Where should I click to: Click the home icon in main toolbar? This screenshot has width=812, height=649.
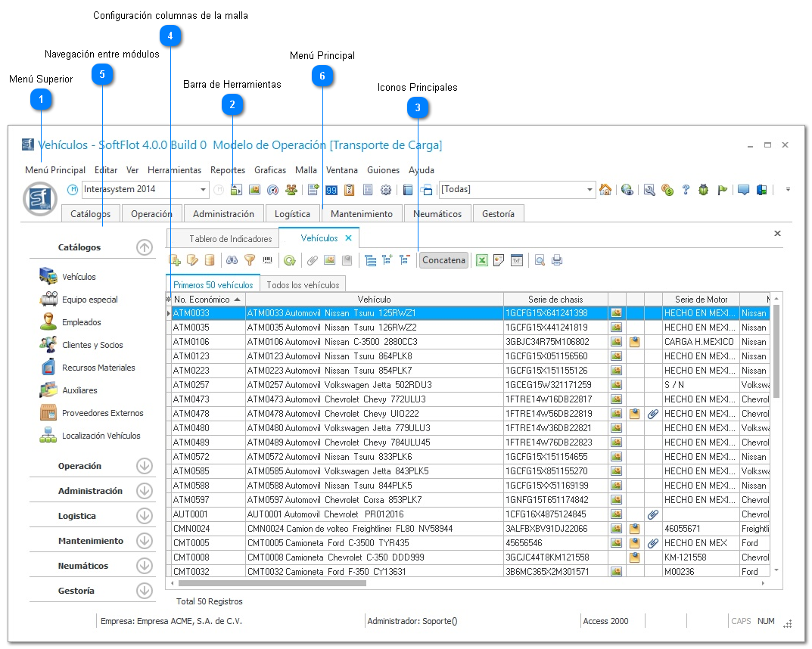pos(605,190)
